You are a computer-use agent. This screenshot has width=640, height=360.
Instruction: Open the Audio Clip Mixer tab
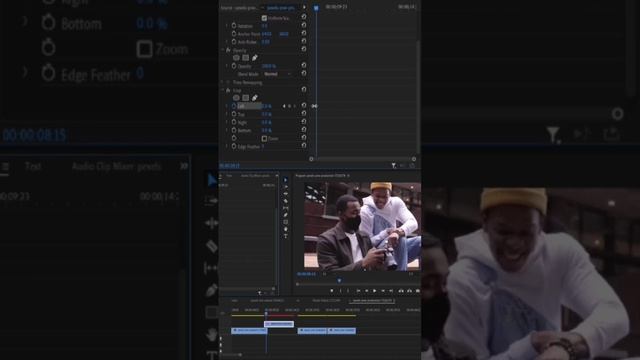tap(255, 176)
